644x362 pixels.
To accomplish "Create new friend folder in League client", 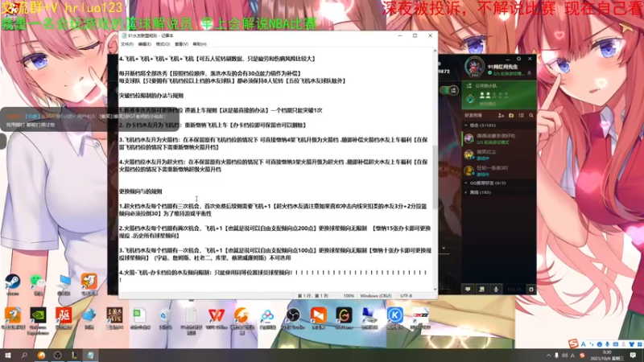I will click(511, 116).
